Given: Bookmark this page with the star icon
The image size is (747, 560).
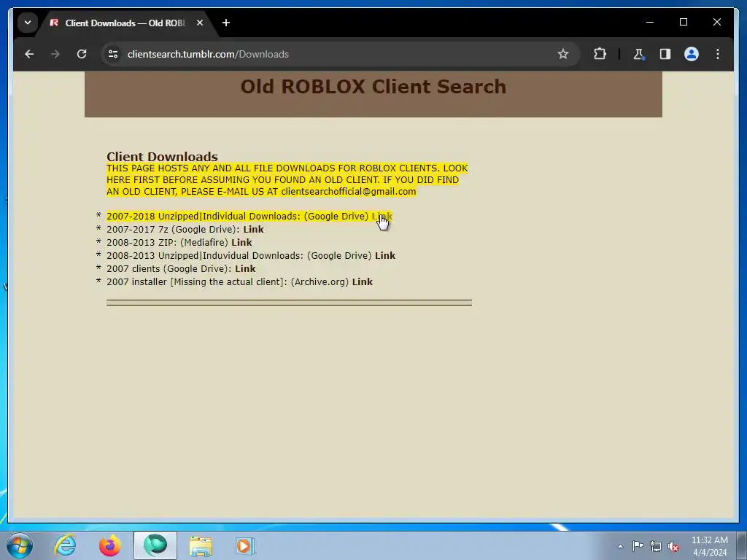Looking at the screenshot, I should pyautogui.click(x=563, y=54).
